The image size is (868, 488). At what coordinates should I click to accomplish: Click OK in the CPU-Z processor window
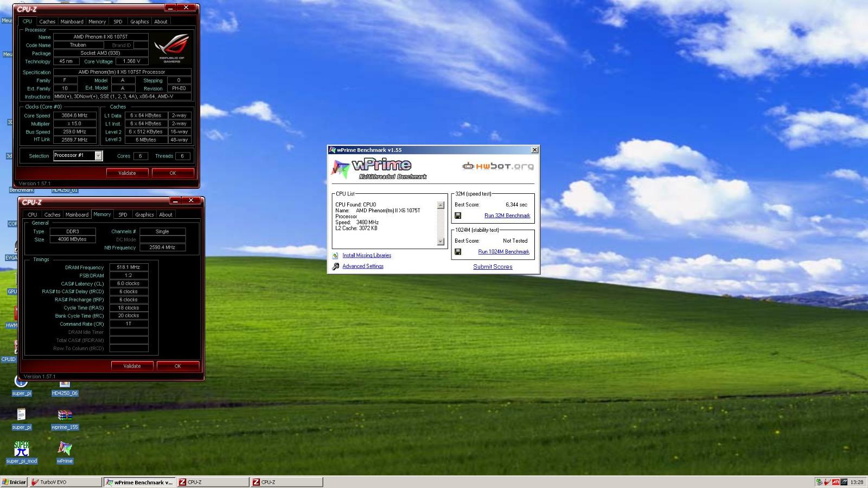coord(173,173)
